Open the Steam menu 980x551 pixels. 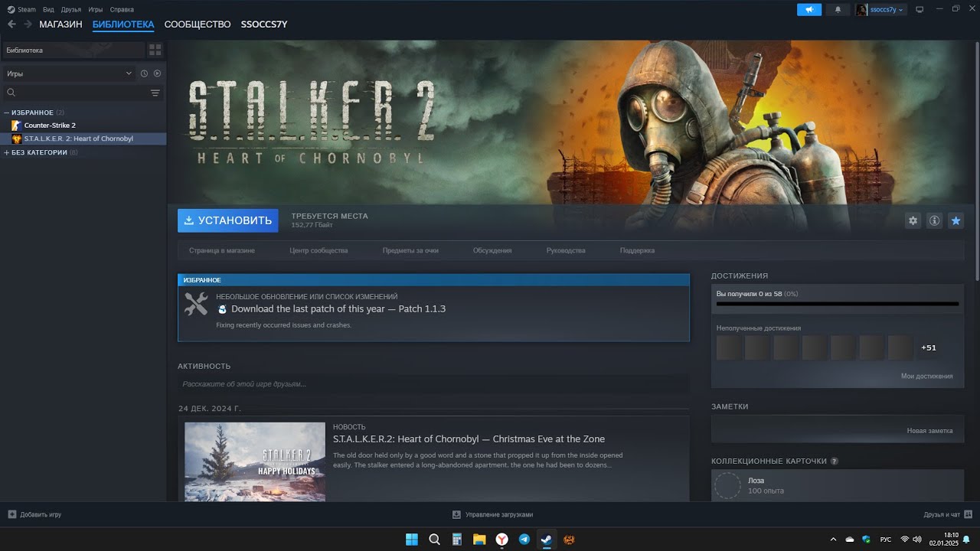[21, 9]
